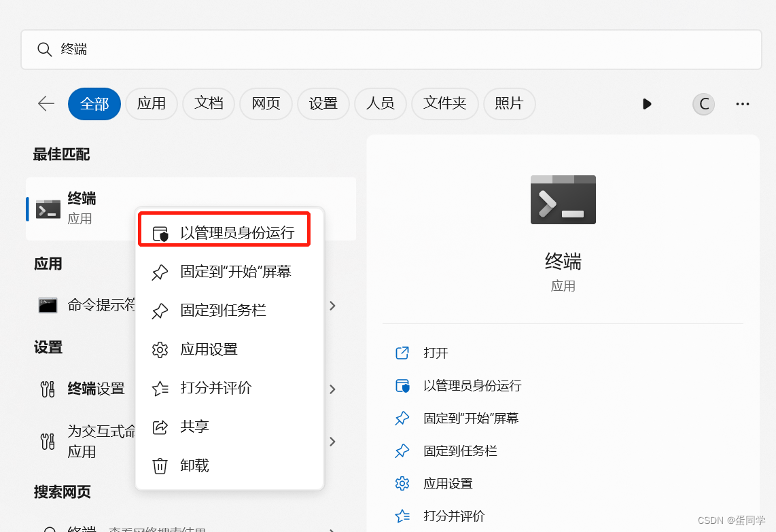
Task: Expand the 为交互式 entry chevron
Action: pyautogui.click(x=332, y=441)
